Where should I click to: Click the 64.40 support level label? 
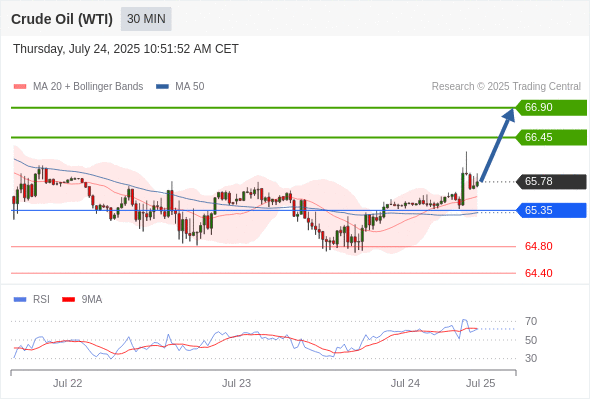coord(538,273)
